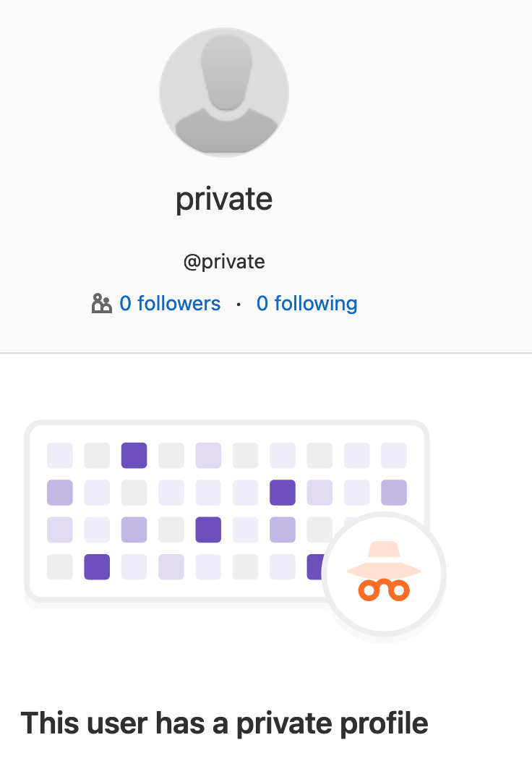Click "This user has a private profile" heading
Viewport: 532px width, 761px height.
[x=224, y=723]
